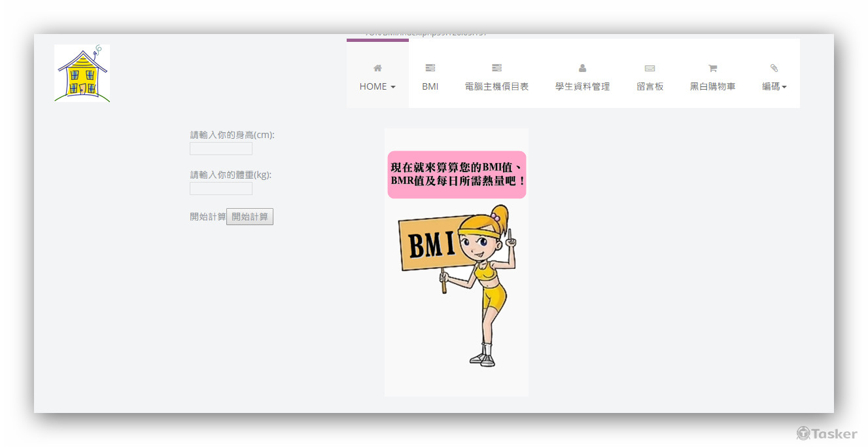
Task: Open the 學生資料管理 link
Action: point(582,86)
